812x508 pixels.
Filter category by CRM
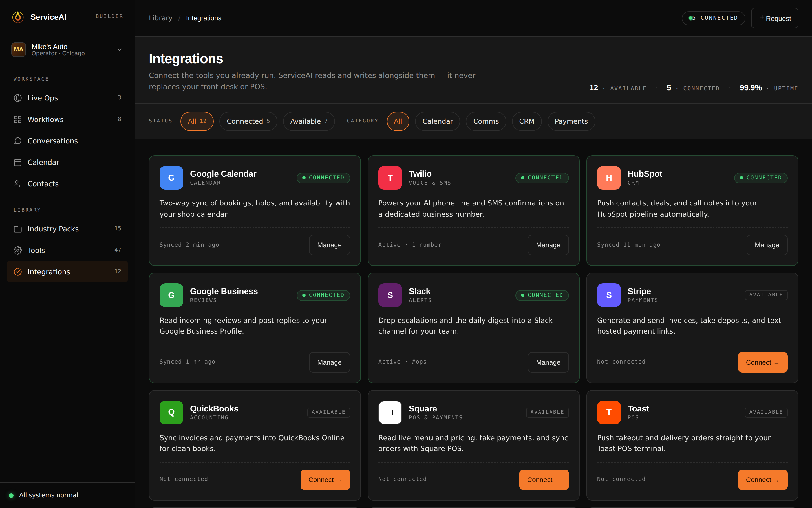527,121
